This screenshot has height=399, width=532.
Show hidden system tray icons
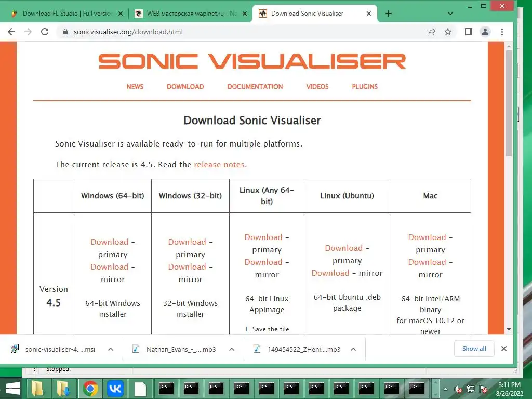coord(445,389)
